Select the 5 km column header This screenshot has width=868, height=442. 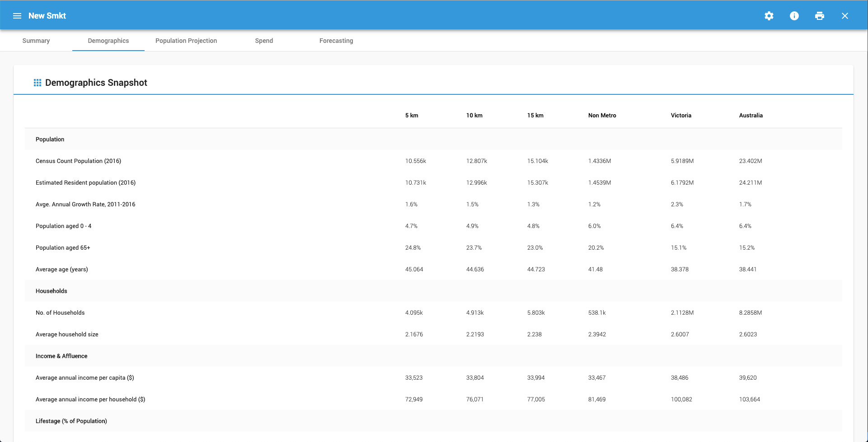pyautogui.click(x=412, y=116)
